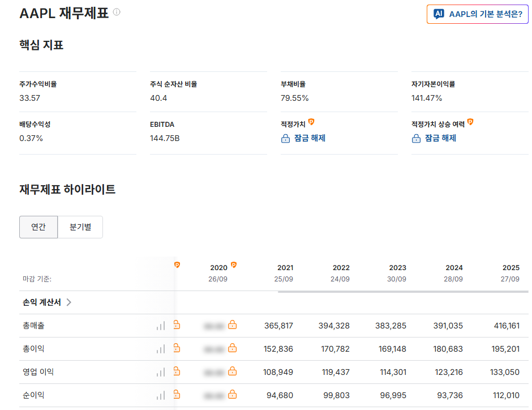Viewport: 532px width, 410px height.
Task: Click the 주식 순자산 비율 value 40.4
Action: [159, 98]
